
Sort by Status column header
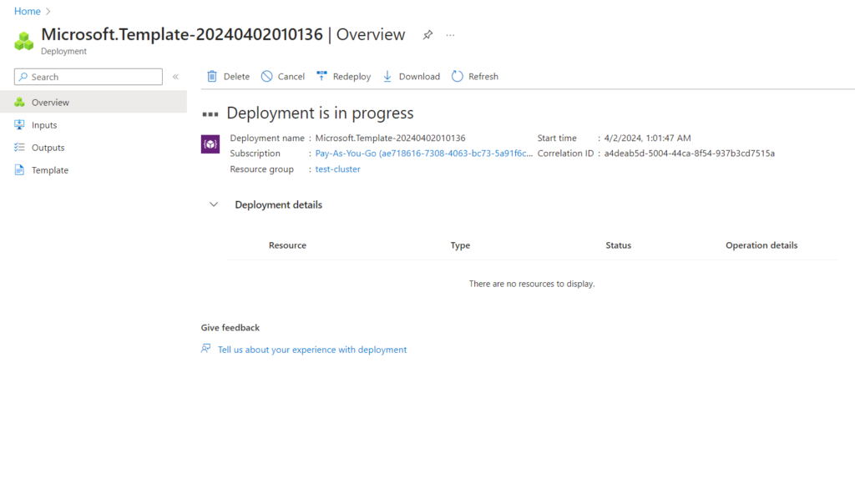click(x=619, y=245)
